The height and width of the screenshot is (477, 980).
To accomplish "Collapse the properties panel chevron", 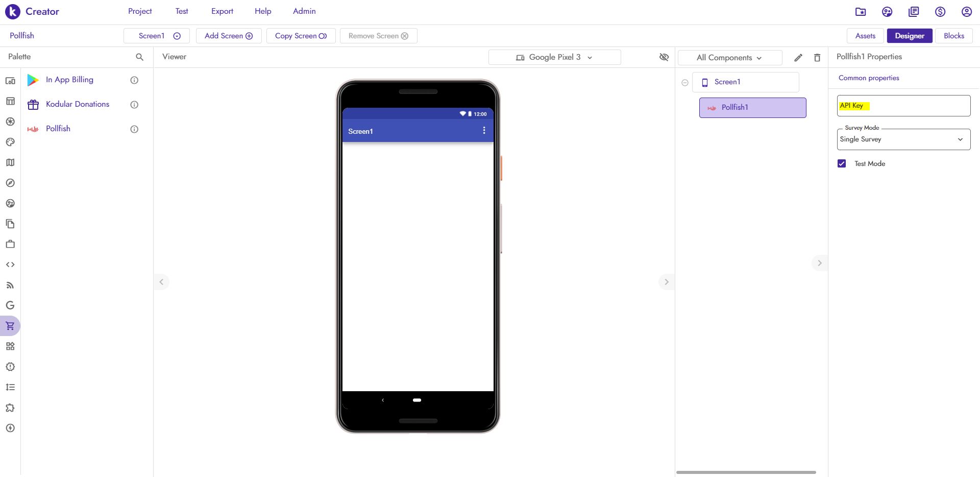I will click(820, 263).
